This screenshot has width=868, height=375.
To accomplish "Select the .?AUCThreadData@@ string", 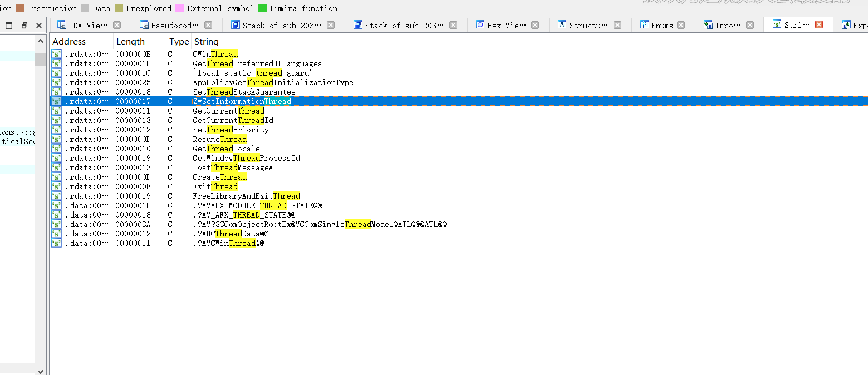I will coord(459,234).
